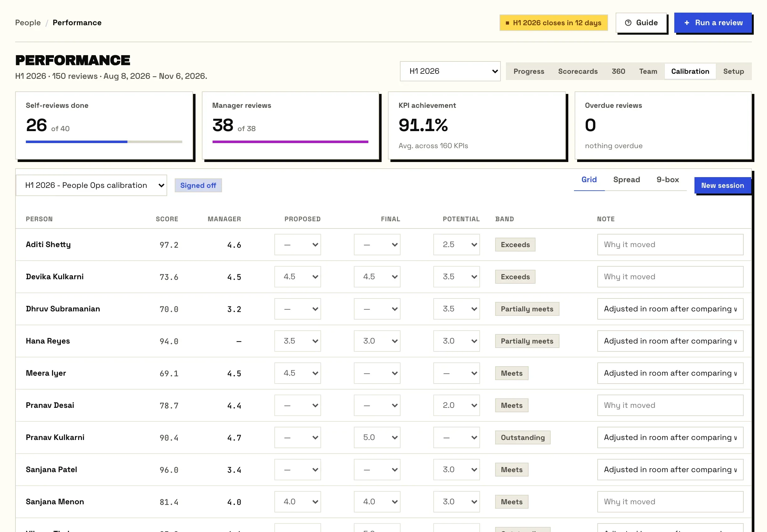Open the Team tab

[x=648, y=71]
